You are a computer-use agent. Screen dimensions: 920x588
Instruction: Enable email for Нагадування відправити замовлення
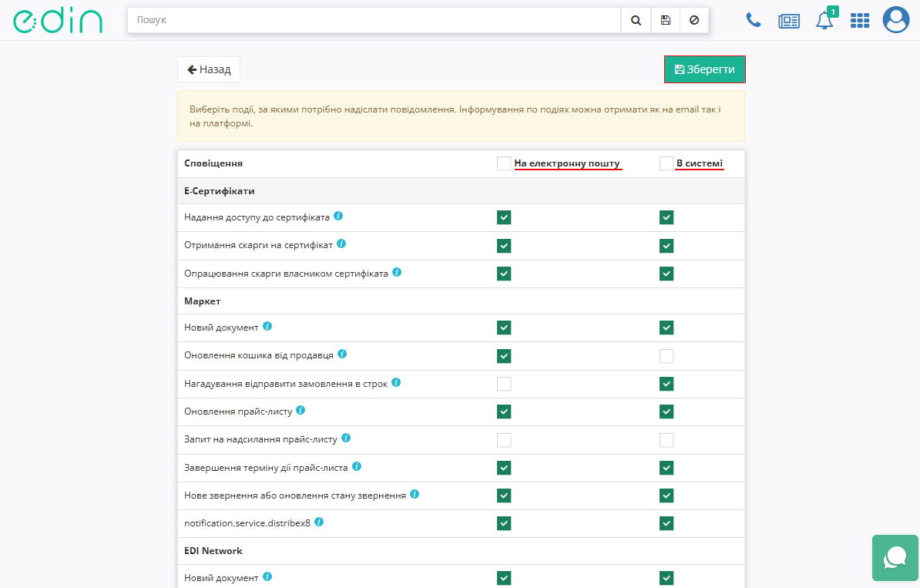(504, 384)
